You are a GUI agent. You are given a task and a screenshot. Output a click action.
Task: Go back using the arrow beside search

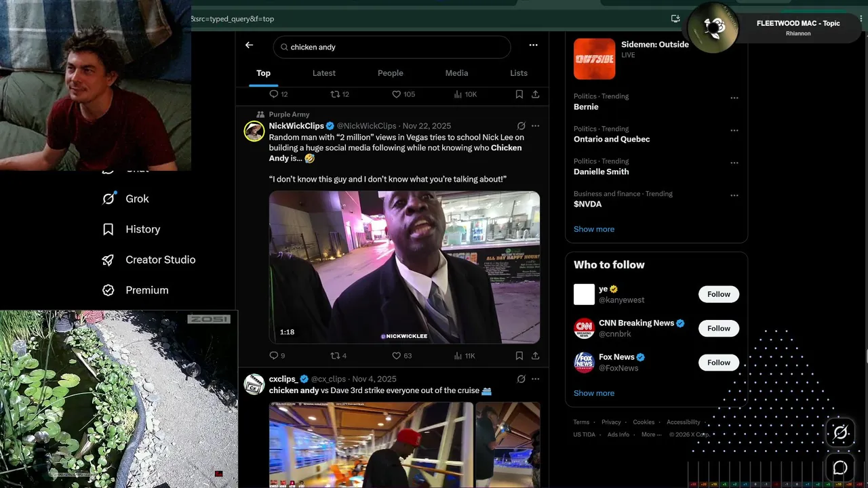coord(249,45)
